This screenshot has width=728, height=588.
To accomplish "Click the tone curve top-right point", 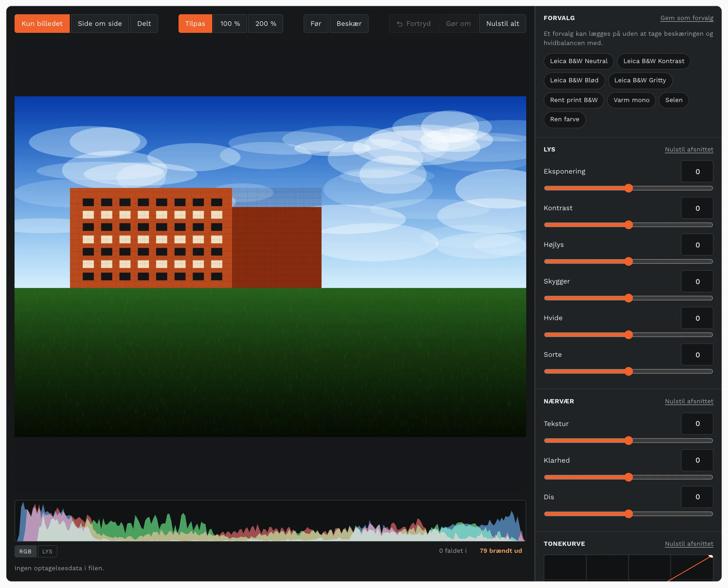I will (710, 557).
